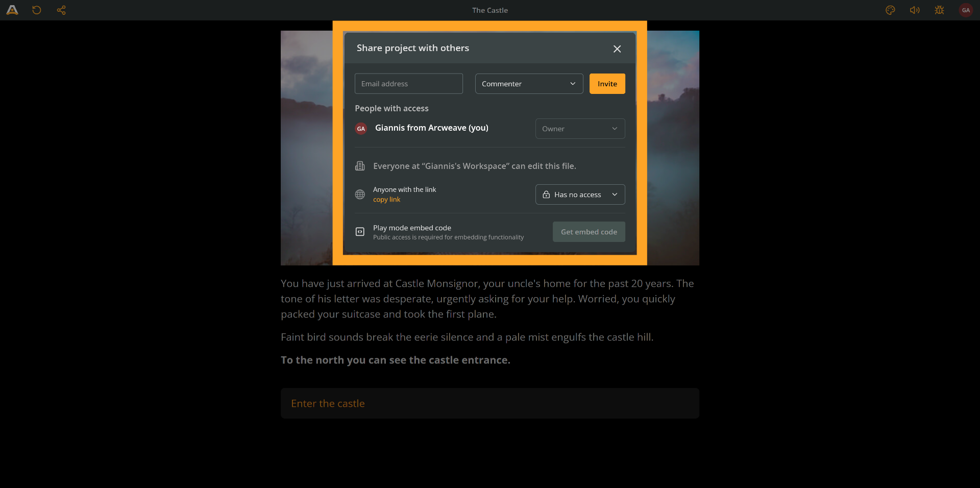The image size is (980, 488).
Task: Open the theme palette icon
Action: pos(890,10)
